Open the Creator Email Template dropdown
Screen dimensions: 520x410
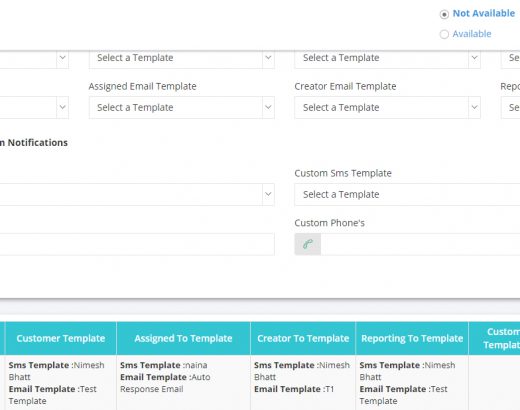[x=387, y=107]
